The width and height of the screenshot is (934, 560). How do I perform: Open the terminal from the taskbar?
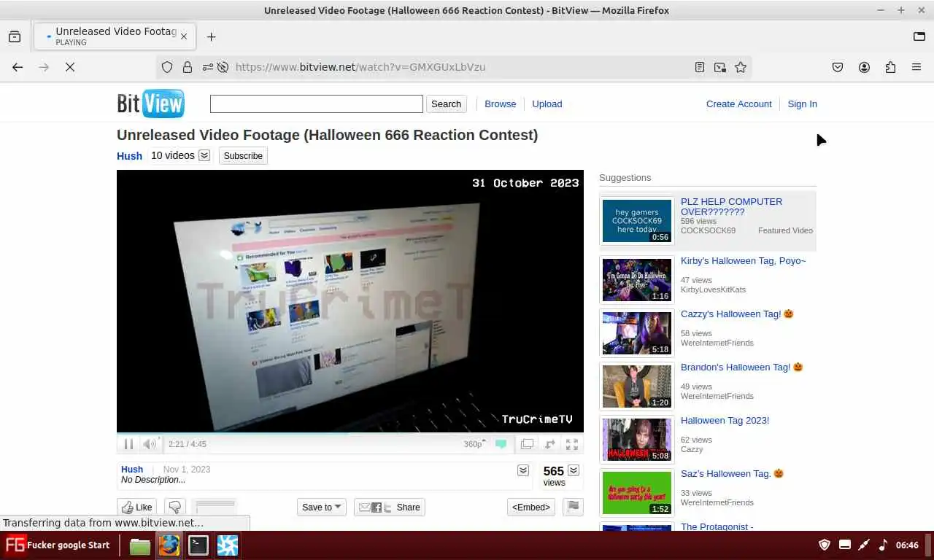(198, 545)
